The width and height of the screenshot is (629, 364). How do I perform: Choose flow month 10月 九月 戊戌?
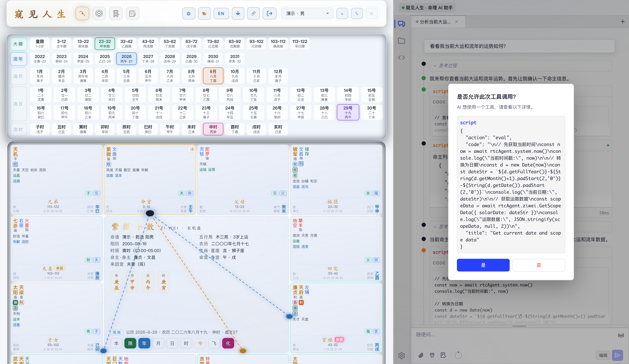click(235, 76)
